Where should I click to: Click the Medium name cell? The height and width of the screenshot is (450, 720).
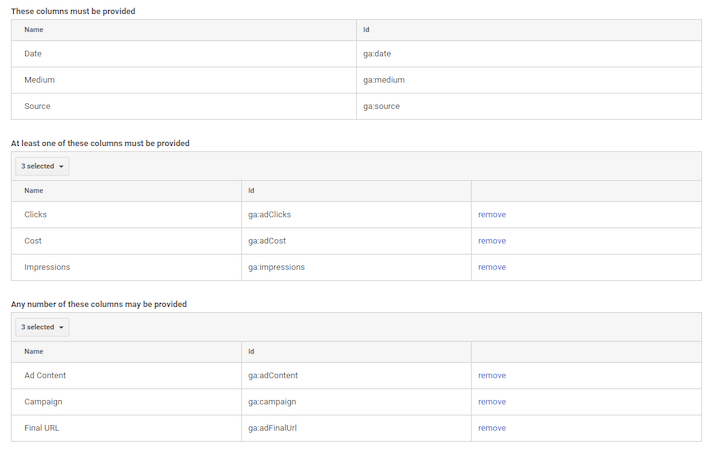point(39,80)
